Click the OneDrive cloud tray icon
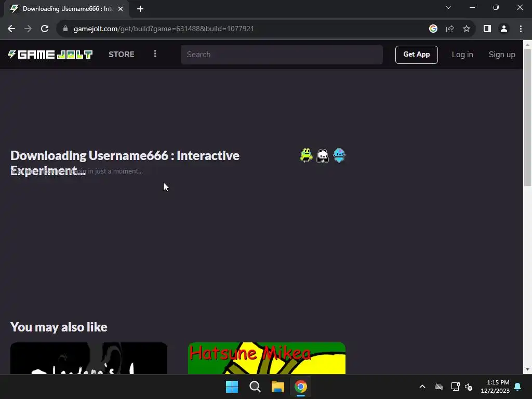The height and width of the screenshot is (399, 532). pyautogui.click(x=439, y=387)
